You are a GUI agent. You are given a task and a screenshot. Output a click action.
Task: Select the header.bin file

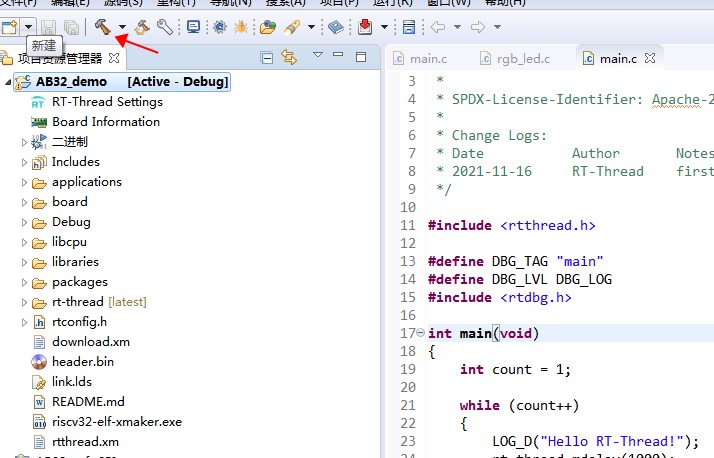pos(83,361)
